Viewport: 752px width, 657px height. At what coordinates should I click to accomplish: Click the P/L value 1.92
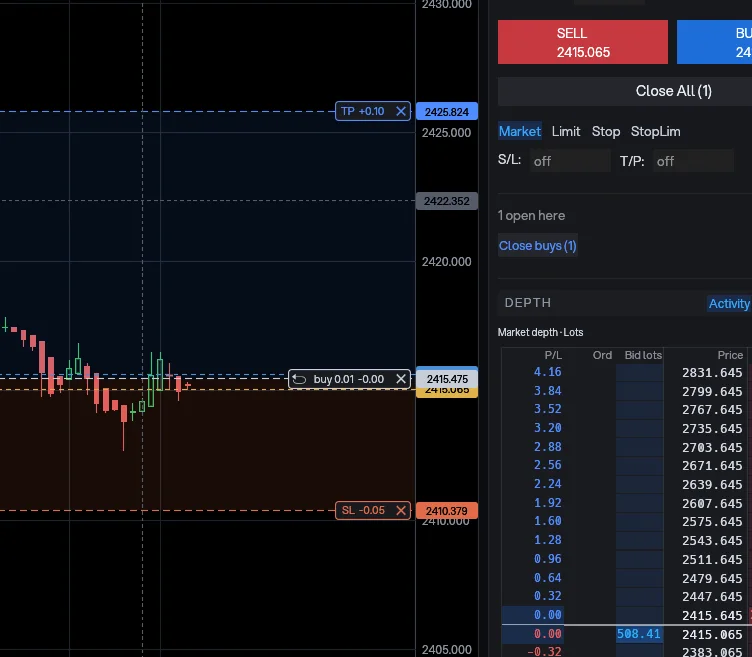click(547, 503)
